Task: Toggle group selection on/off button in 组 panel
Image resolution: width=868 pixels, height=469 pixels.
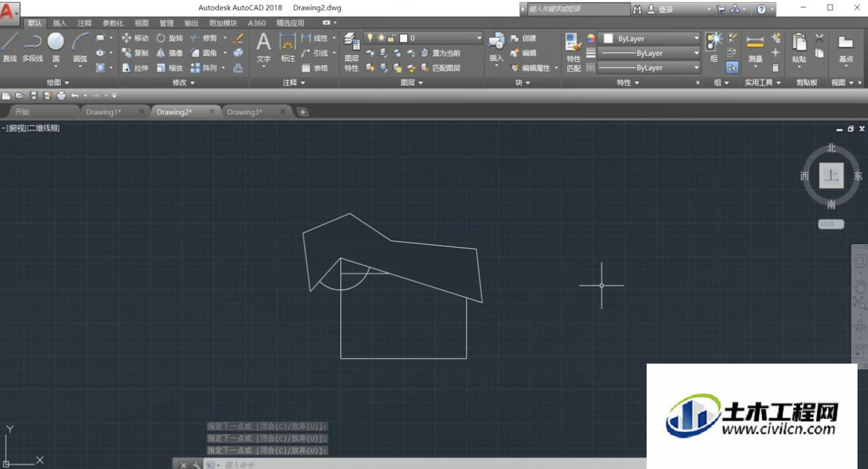Action: tap(732, 68)
